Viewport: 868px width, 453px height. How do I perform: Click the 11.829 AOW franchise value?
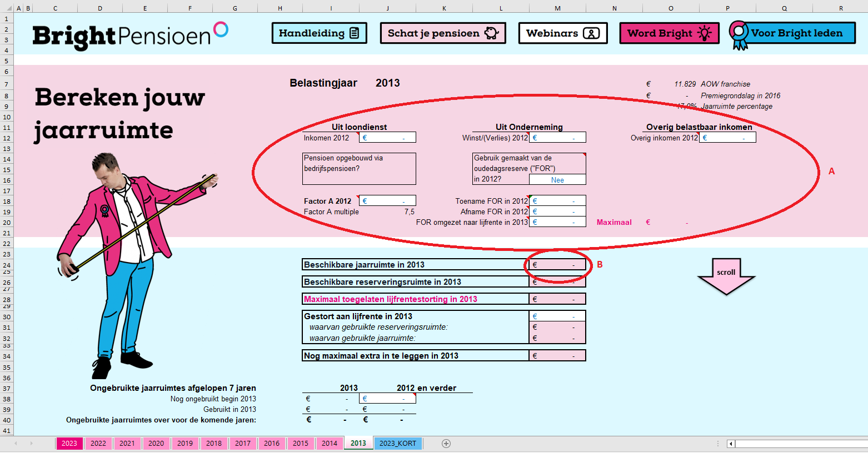[685, 84]
